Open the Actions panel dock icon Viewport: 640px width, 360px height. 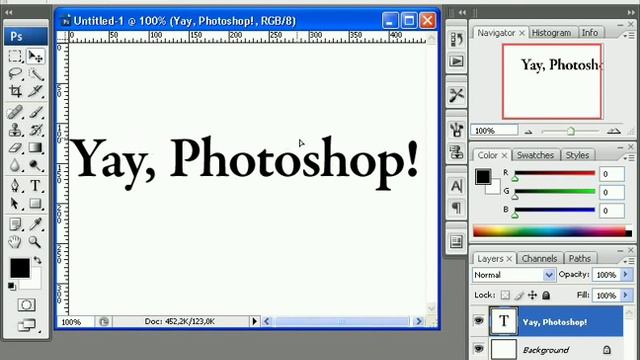click(456, 61)
